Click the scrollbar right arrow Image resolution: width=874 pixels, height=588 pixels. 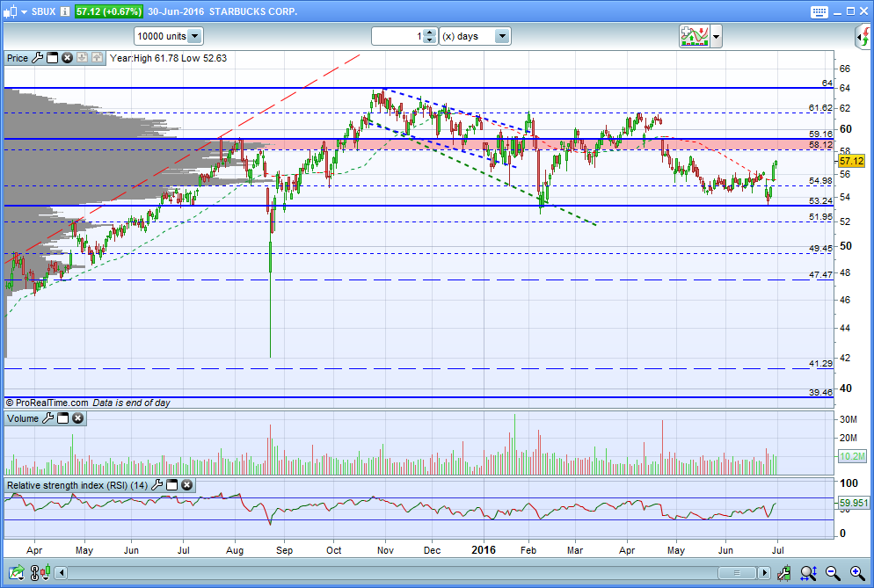pyautogui.click(x=764, y=572)
